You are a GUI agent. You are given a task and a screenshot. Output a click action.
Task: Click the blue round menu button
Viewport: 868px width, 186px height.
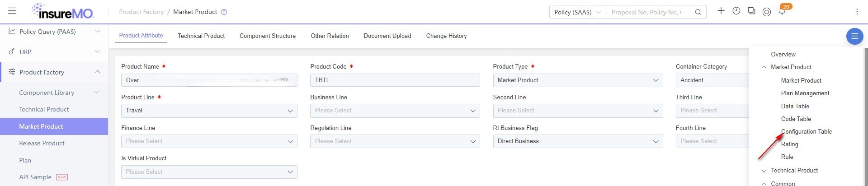pyautogui.click(x=854, y=36)
